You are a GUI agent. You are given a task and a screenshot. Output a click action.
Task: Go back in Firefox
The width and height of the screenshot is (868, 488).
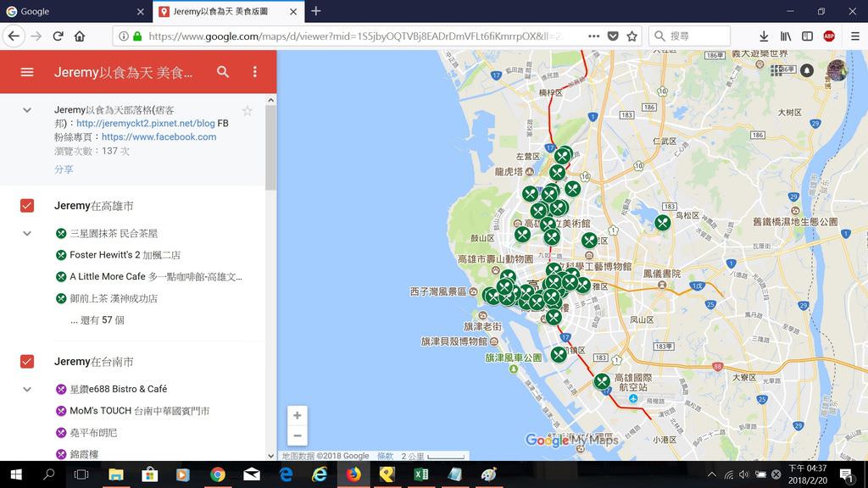[x=14, y=36]
